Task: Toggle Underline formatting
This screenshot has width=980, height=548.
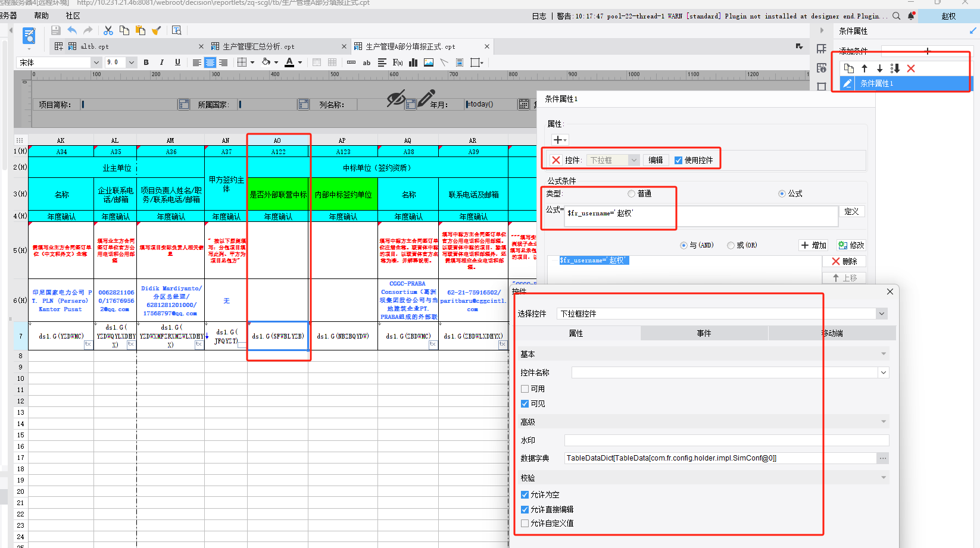Action: coord(177,62)
